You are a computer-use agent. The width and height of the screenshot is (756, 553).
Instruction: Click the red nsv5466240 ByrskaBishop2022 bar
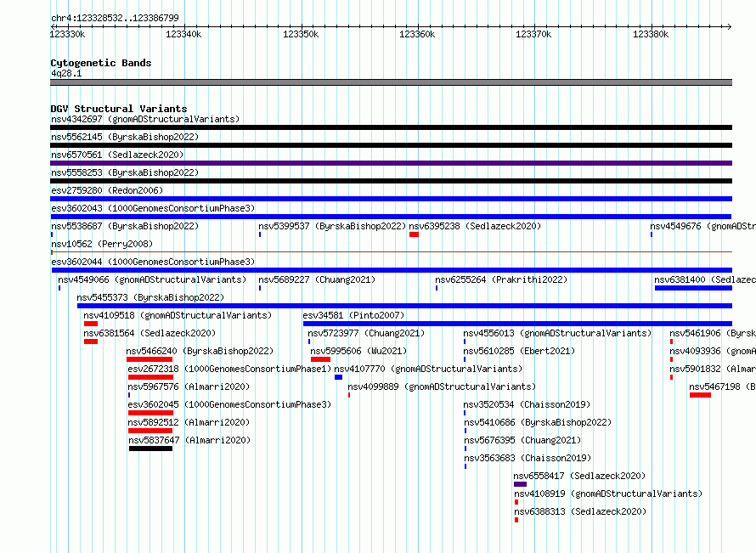point(150,359)
